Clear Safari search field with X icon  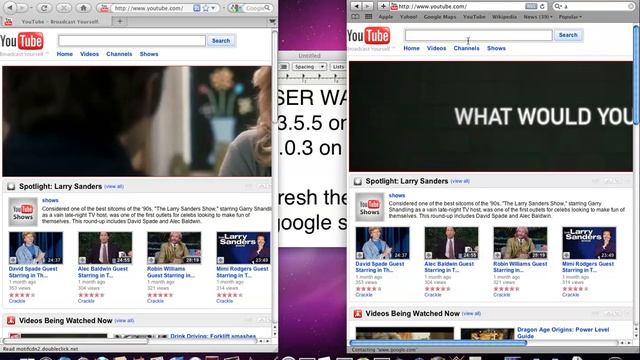631,6
